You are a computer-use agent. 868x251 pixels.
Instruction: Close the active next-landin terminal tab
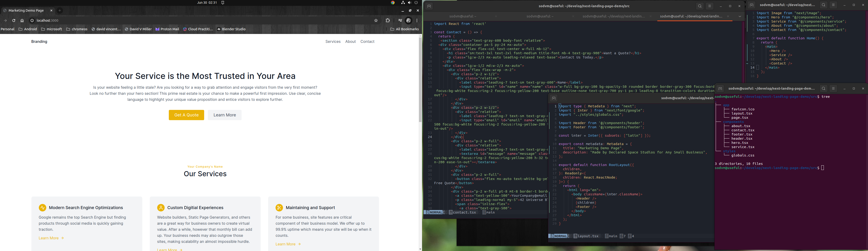click(728, 17)
